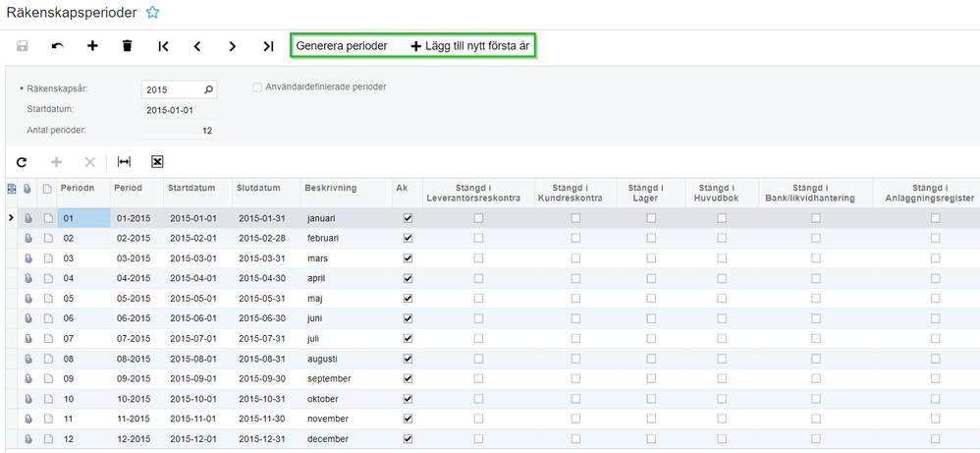Open the note icon for period 05
The height and width of the screenshot is (453, 980).
click(x=47, y=299)
